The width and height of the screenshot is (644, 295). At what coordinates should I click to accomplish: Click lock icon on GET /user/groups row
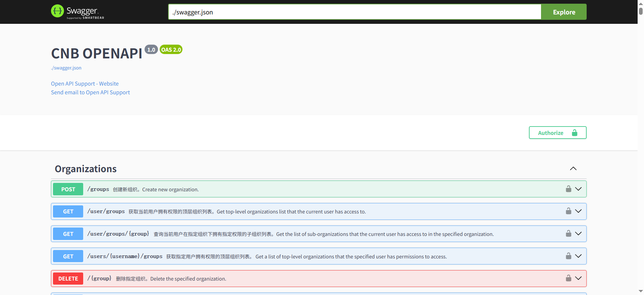(x=568, y=211)
